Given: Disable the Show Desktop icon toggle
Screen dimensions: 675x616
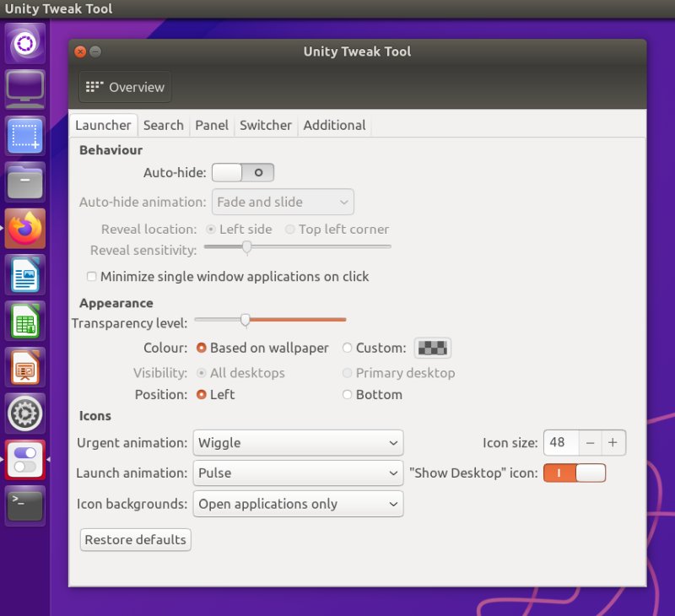Looking at the screenshot, I should [574, 473].
